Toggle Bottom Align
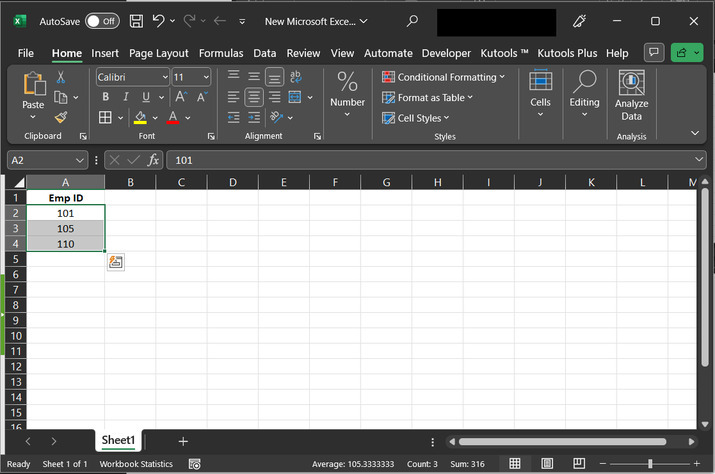The image size is (715, 474). [275, 77]
